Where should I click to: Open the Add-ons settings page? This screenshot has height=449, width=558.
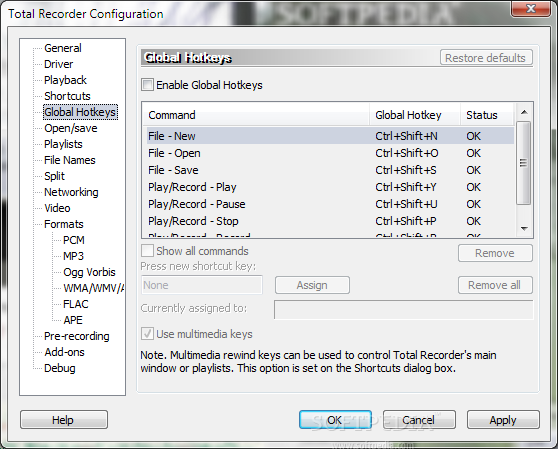[x=64, y=352]
